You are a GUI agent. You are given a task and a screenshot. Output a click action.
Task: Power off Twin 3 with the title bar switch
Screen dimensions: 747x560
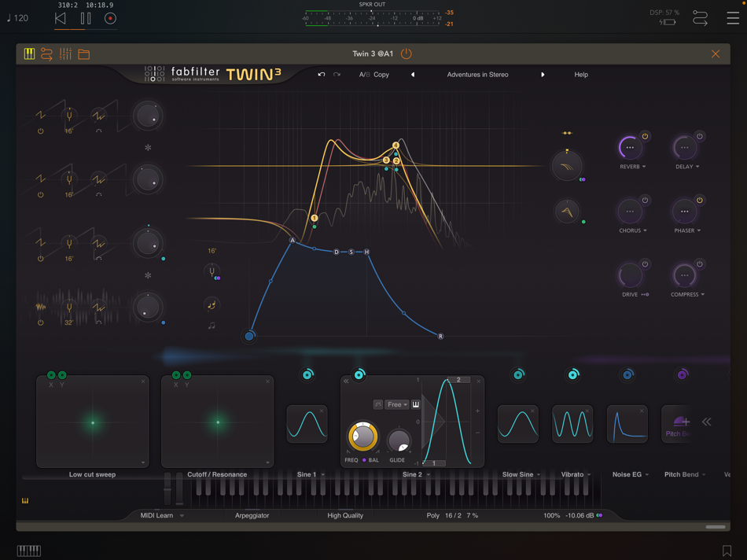(407, 53)
